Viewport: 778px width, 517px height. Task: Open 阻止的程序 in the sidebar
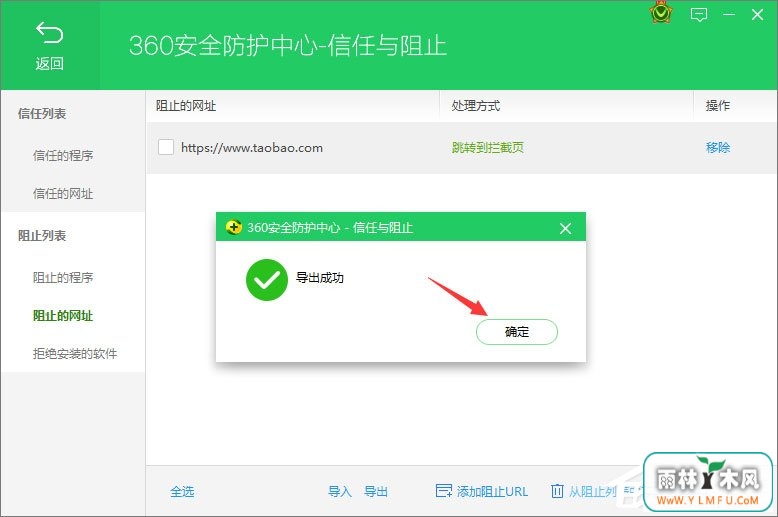(63, 277)
